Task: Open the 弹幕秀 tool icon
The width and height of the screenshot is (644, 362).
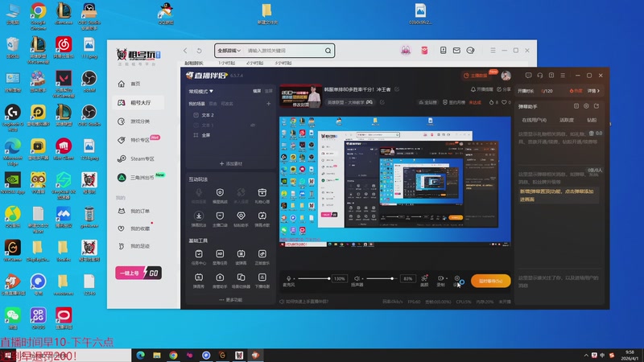Action: pos(199,278)
